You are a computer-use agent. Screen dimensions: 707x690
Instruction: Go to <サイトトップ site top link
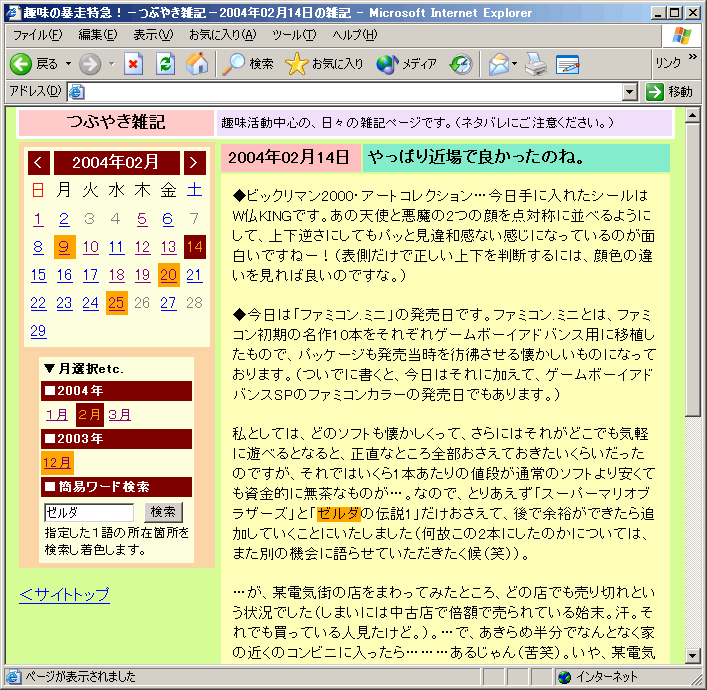click(64, 594)
